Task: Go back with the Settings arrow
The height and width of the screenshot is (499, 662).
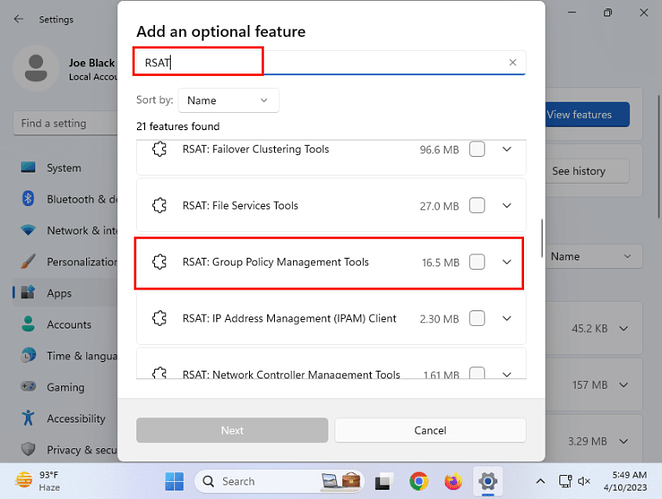Action: pos(18,19)
